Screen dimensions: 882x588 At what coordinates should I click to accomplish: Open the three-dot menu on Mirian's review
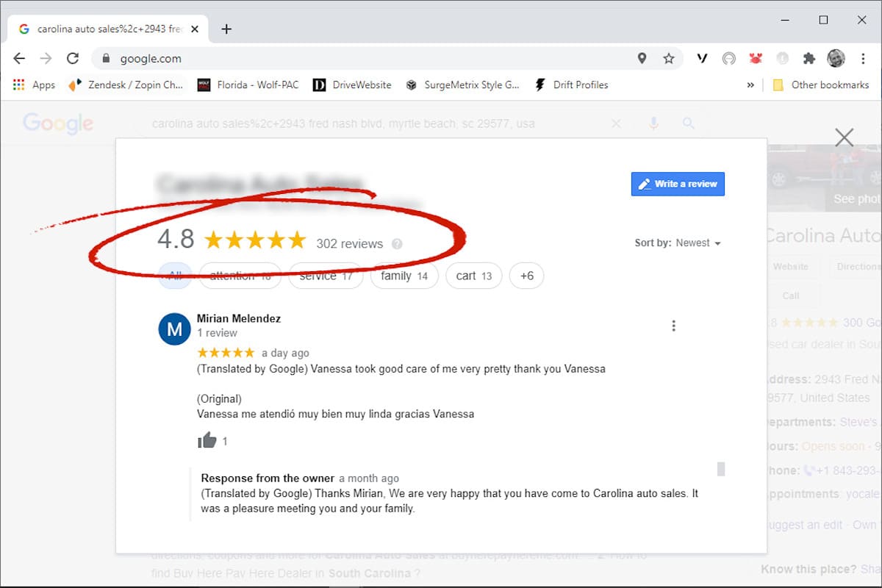coord(674,326)
